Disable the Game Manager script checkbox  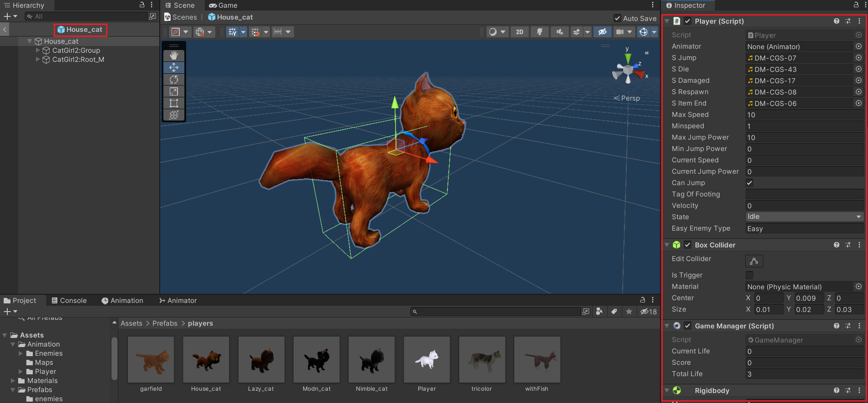[688, 326]
